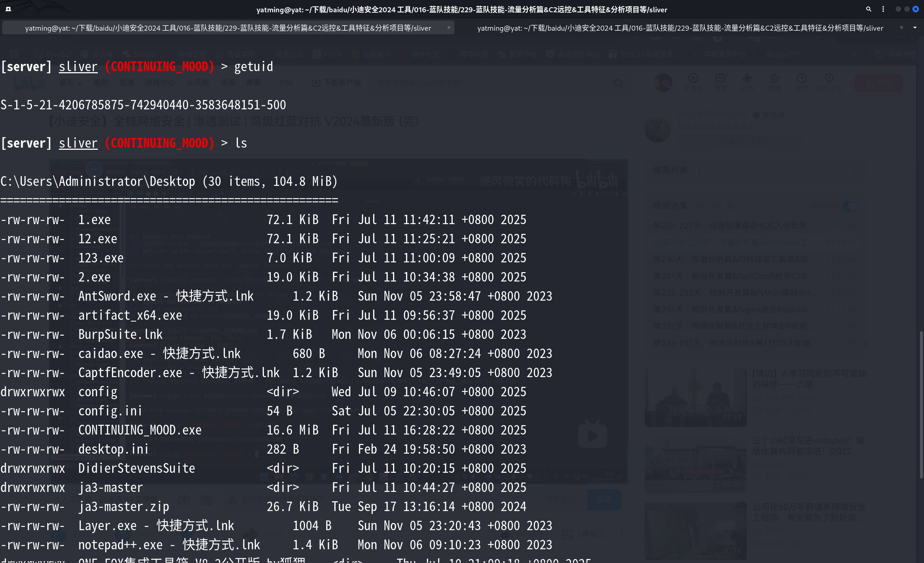Open the three-dot terminal menu
Viewport: 924px width, 563px height.
pos(883,9)
